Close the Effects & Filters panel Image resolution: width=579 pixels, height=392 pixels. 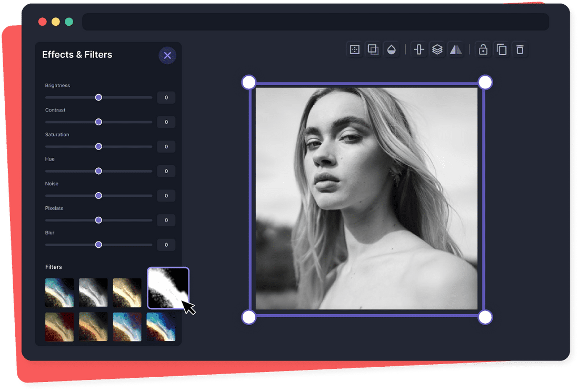click(167, 55)
